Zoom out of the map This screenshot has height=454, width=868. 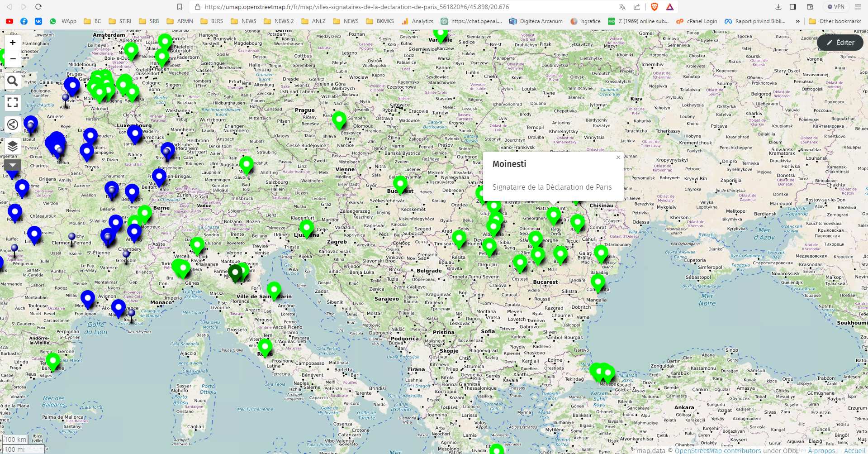pyautogui.click(x=13, y=59)
